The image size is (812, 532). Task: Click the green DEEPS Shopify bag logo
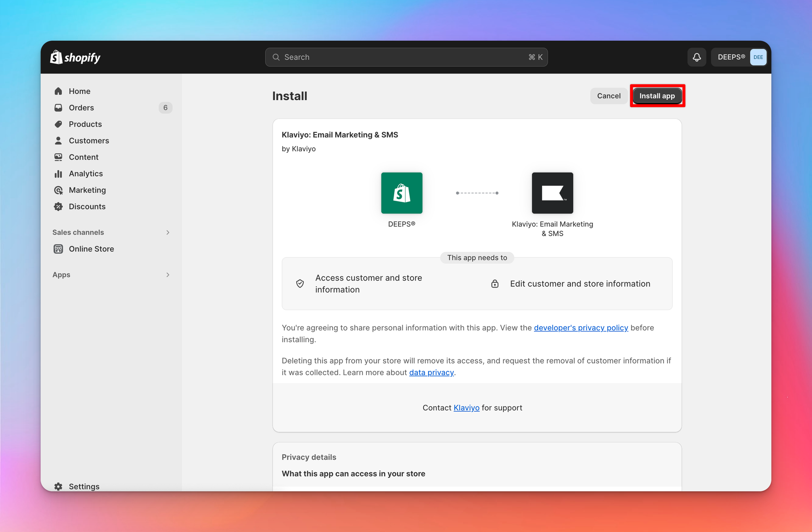pyautogui.click(x=402, y=193)
